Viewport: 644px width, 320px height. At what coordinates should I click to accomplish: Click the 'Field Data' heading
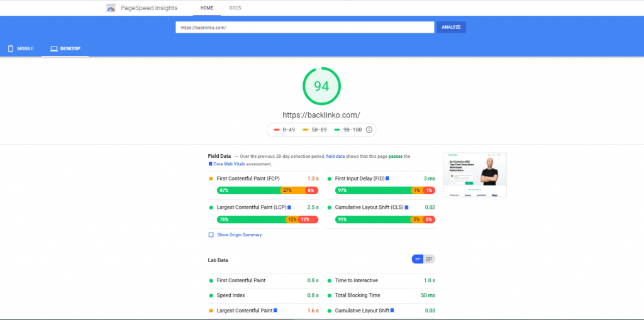pos(219,156)
